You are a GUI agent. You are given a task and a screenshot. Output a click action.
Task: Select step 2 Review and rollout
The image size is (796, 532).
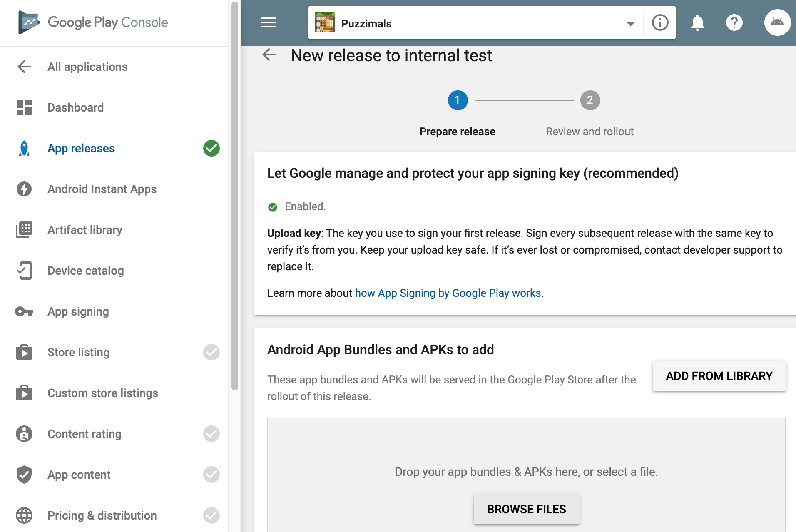[x=590, y=100]
